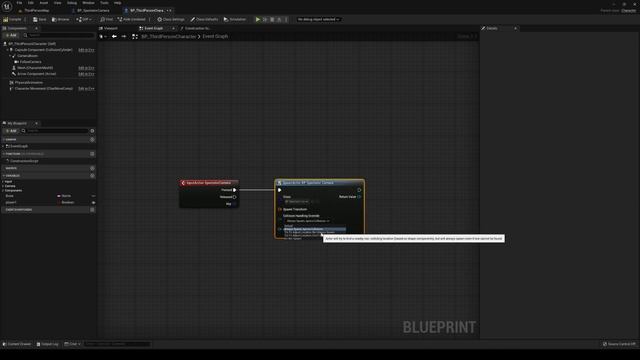The image size is (640, 360).
Task: Open the File menu
Action: 19,3
